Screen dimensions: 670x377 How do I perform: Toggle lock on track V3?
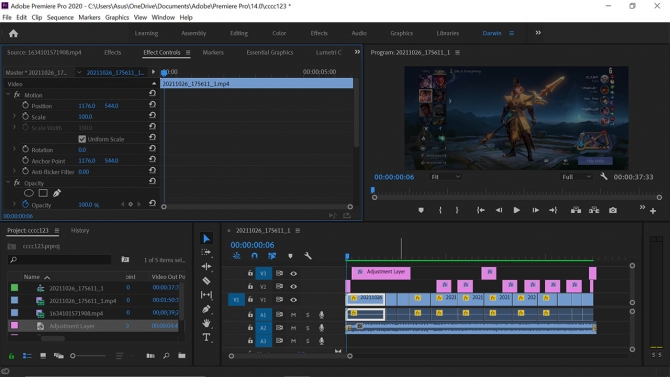tap(250, 273)
